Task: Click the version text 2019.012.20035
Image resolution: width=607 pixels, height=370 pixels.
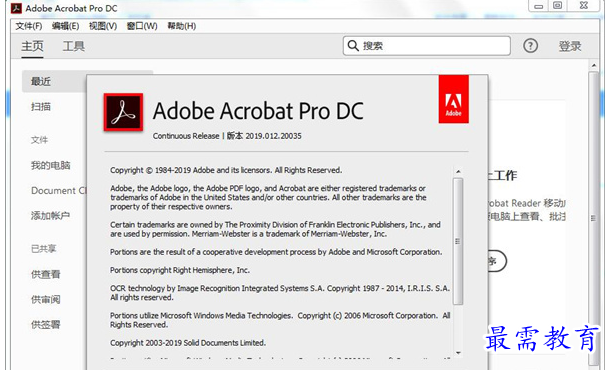Action: [x=273, y=136]
